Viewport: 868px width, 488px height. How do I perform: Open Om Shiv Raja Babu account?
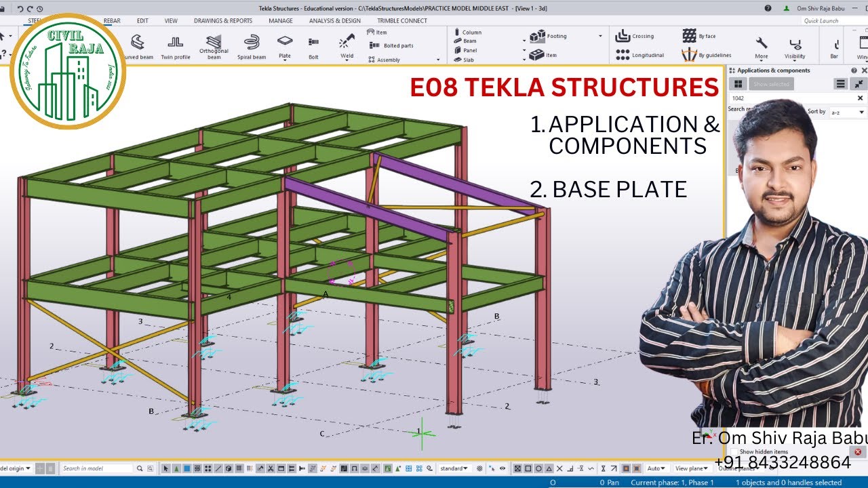(x=821, y=8)
